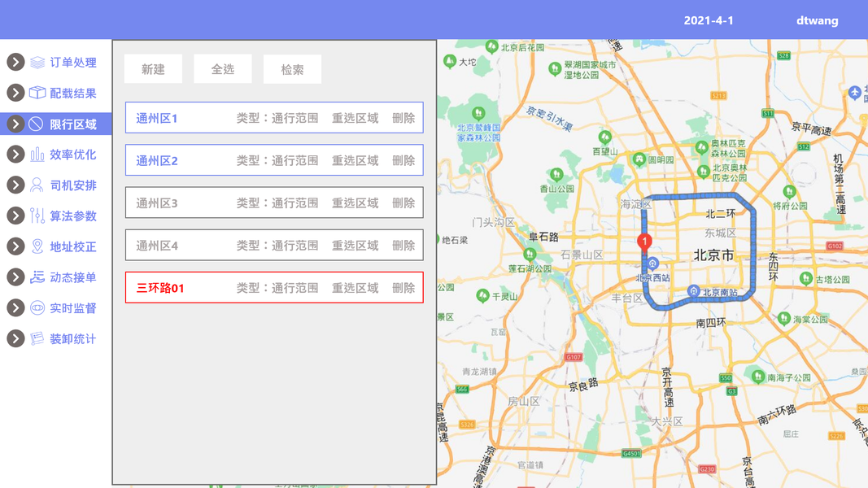Click the 北京西站 station icon on map
This screenshot has width=868, height=488.
point(653,264)
